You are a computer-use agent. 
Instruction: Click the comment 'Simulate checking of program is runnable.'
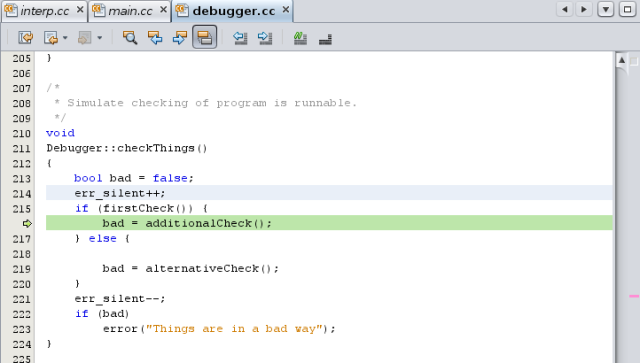pos(212,103)
